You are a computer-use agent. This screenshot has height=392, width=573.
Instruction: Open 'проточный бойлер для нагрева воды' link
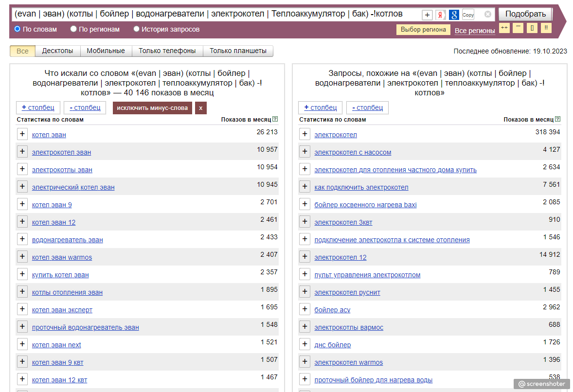(x=374, y=380)
